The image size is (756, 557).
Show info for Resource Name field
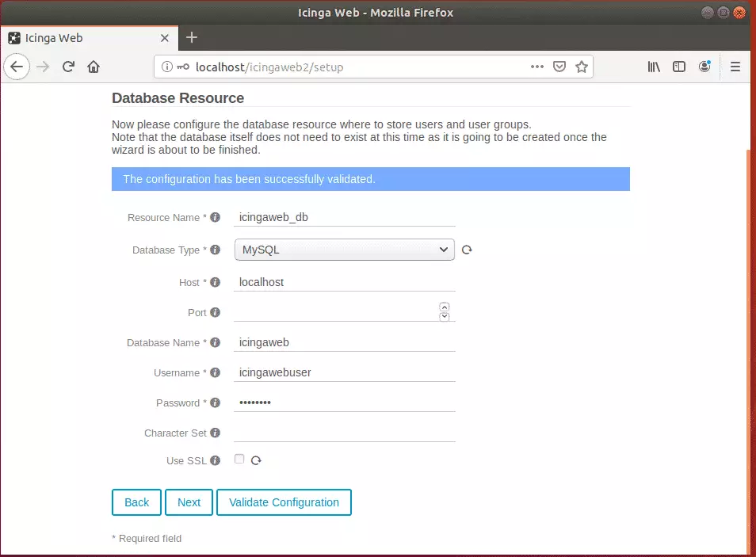(215, 218)
